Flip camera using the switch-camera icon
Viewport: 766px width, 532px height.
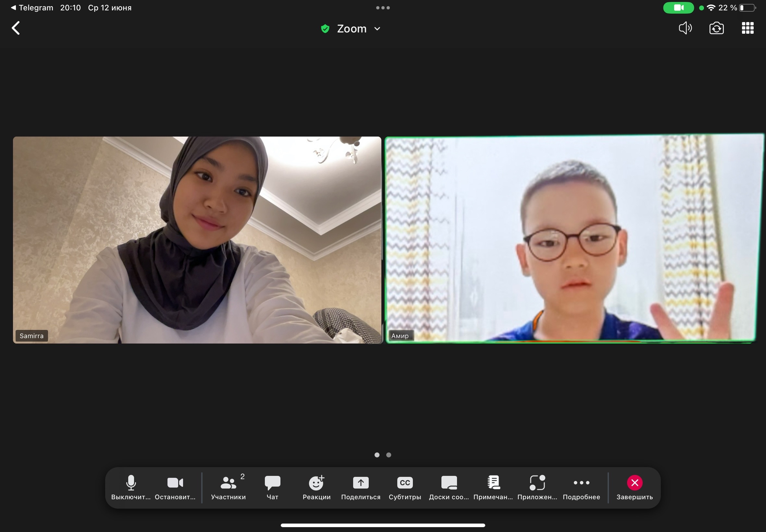716,28
